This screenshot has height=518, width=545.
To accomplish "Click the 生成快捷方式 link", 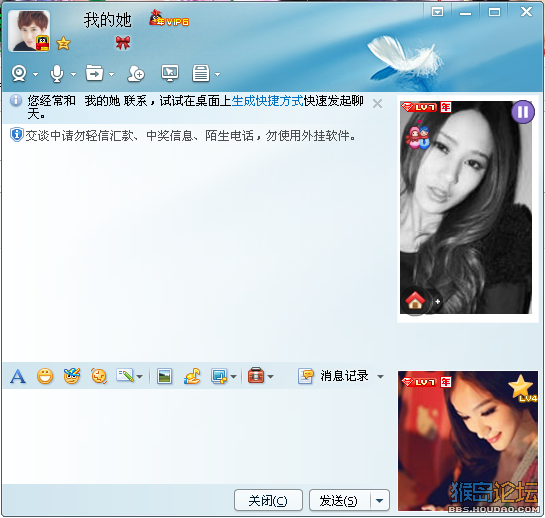I will point(267,101).
